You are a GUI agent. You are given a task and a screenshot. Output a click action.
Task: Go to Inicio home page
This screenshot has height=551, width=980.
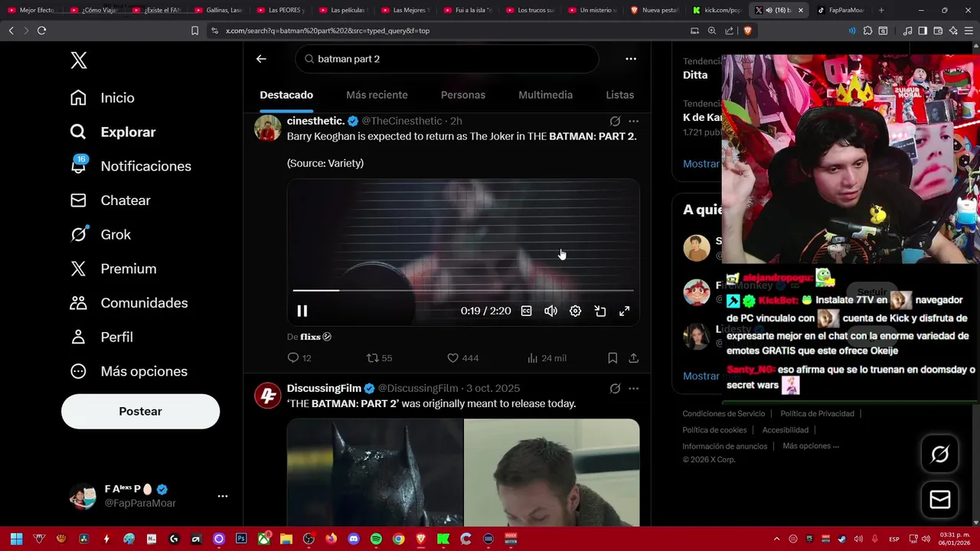pyautogui.click(x=103, y=98)
